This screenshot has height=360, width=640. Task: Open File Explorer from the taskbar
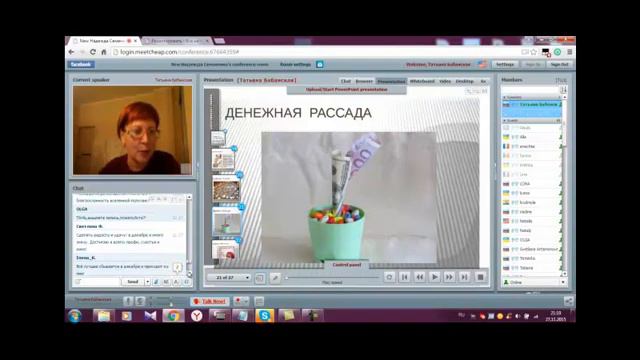103,316
